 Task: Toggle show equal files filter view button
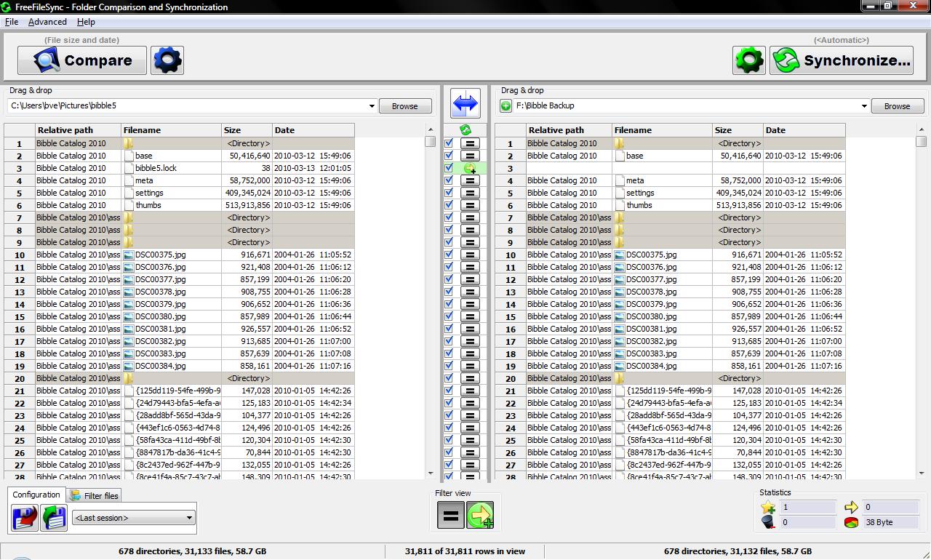(450, 516)
